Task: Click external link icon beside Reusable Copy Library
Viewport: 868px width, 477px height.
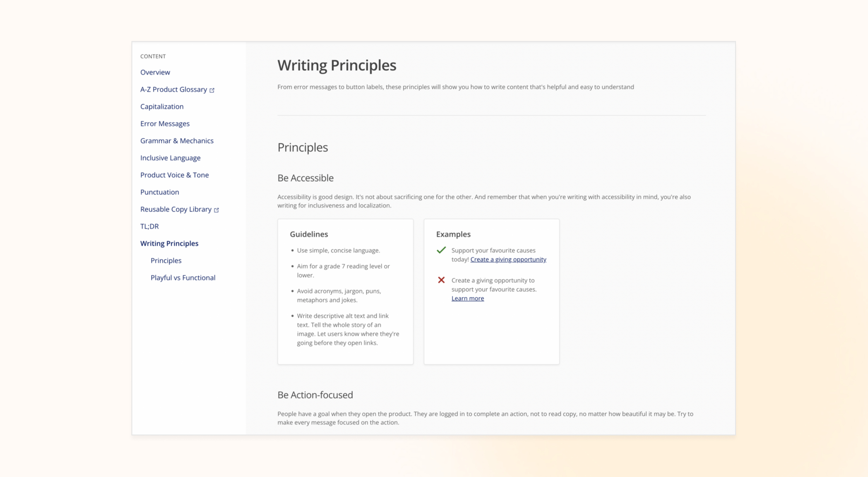Action: [216, 210]
